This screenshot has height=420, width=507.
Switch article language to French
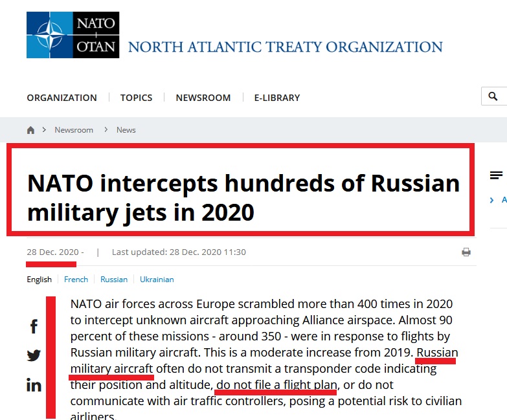(x=76, y=280)
